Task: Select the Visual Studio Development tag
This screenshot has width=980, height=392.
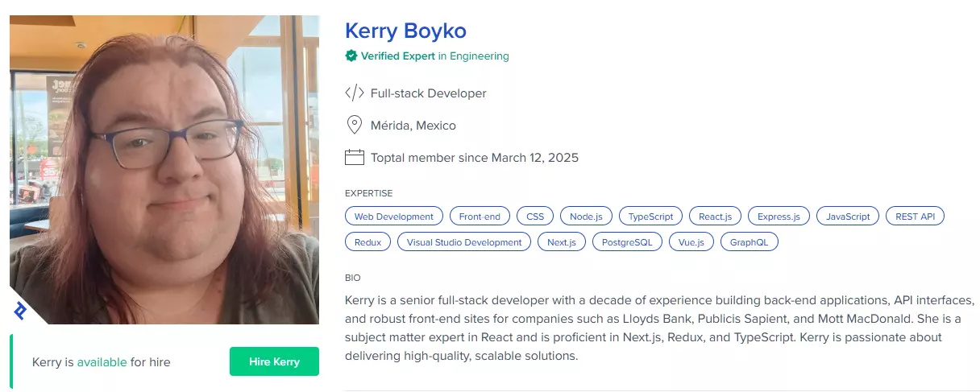Action: click(464, 242)
